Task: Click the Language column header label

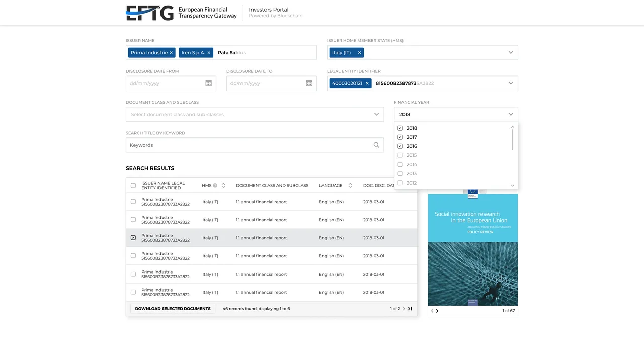Action: tap(331, 185)
